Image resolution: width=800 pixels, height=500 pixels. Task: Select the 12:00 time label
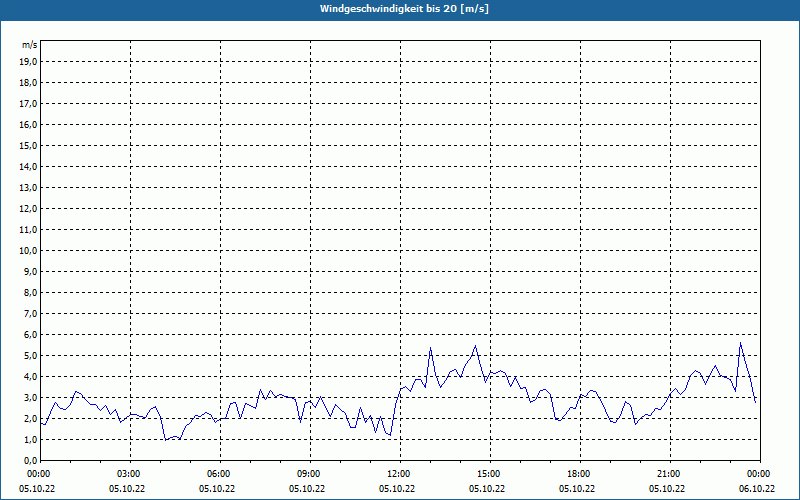(399, 474)
